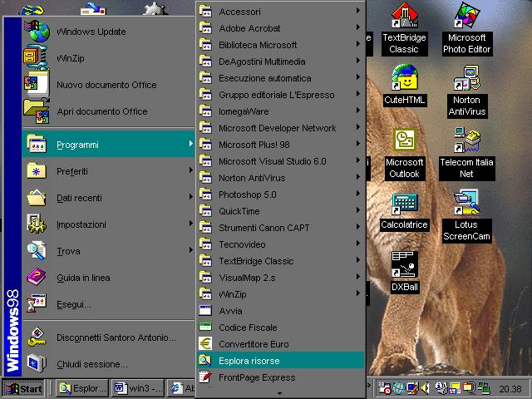This screenshot has height=399, width=532.
Task: Click the globe icon in system tray
Action: point(399,388)
